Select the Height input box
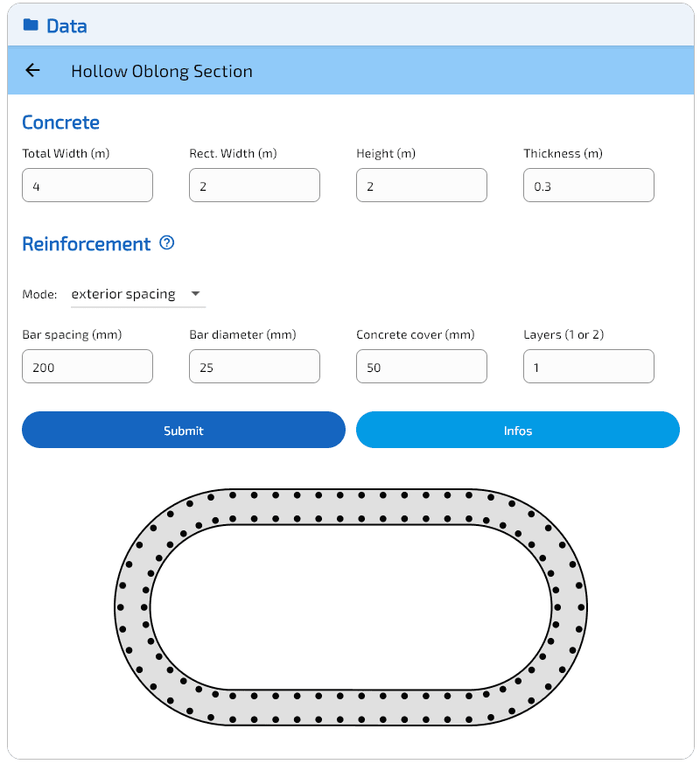Image resolution: width=700 pixels, height=764 pixels. coord(422,186)
